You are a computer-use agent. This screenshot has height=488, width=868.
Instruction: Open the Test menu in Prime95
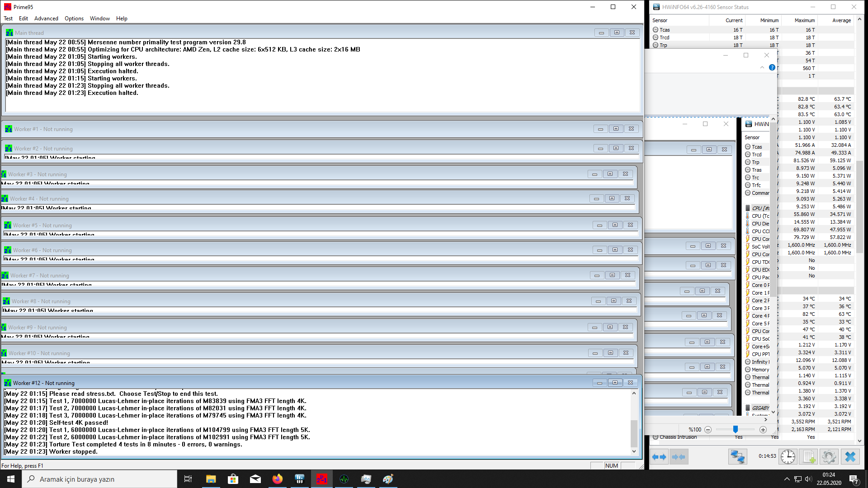tap(8, 19)
